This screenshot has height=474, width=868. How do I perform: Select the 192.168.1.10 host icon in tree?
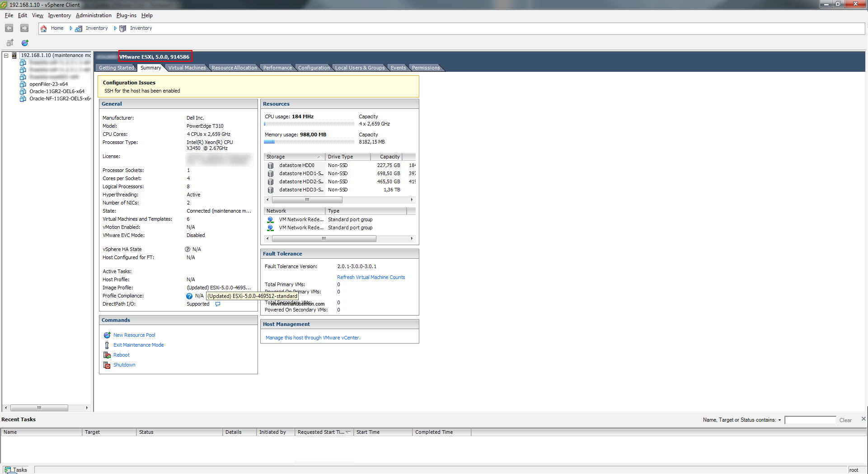coord(14,56)
